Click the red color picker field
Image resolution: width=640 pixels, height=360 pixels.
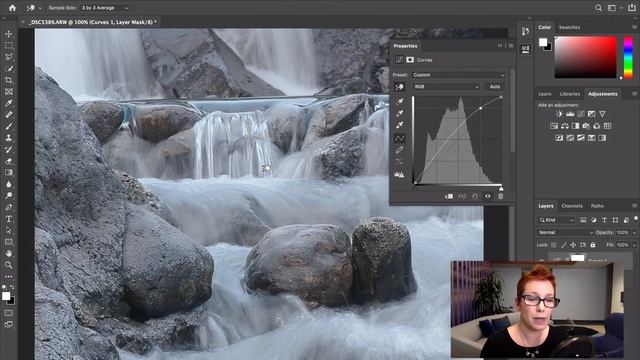click(x=585, y=57)
